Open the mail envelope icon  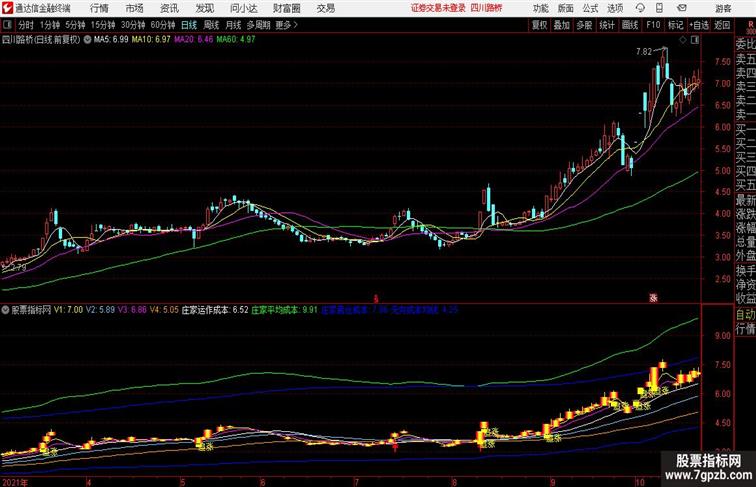coord(682,8)
